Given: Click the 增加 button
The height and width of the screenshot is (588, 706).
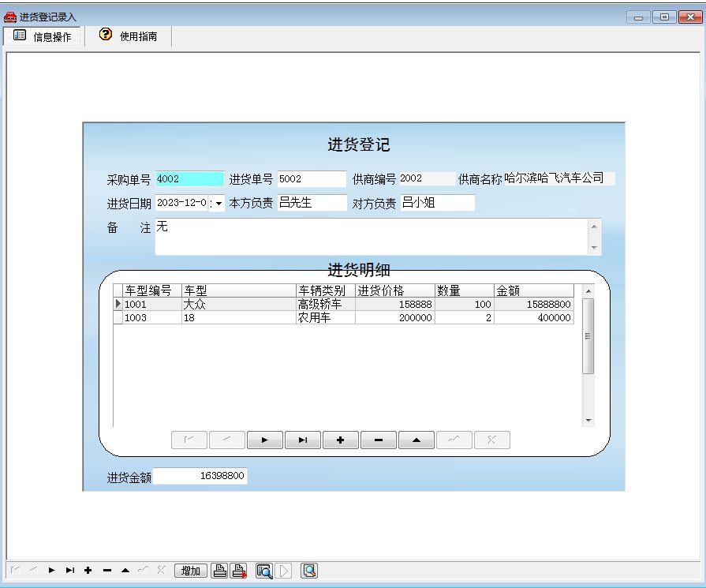Looking at the screenshot, I should (190, 571).
